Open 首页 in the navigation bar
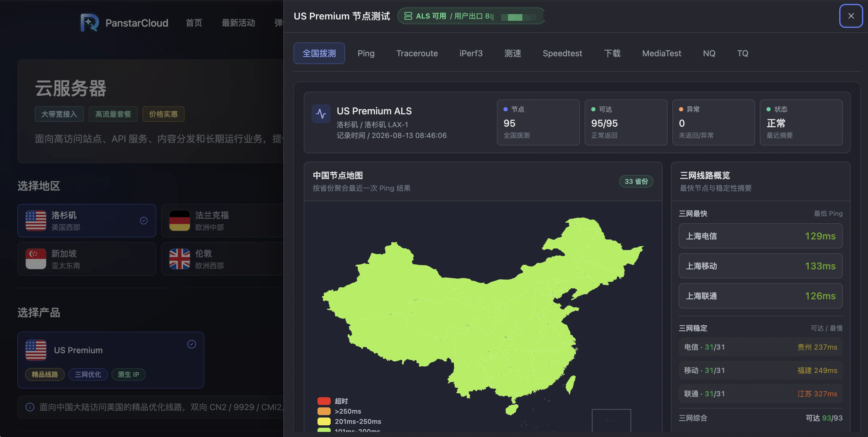This screenshot has height=437, width=868. pos(194,23)
